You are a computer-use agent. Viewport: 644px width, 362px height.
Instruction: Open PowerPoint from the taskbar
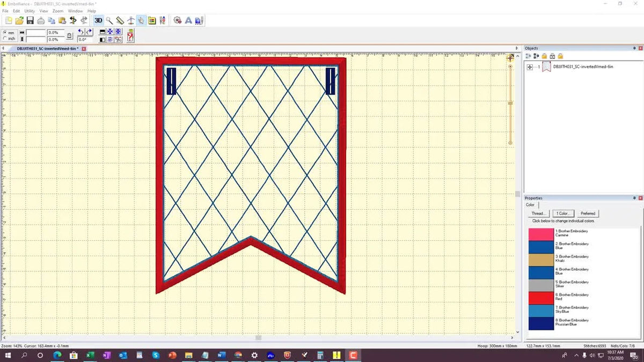pos(172,355)
